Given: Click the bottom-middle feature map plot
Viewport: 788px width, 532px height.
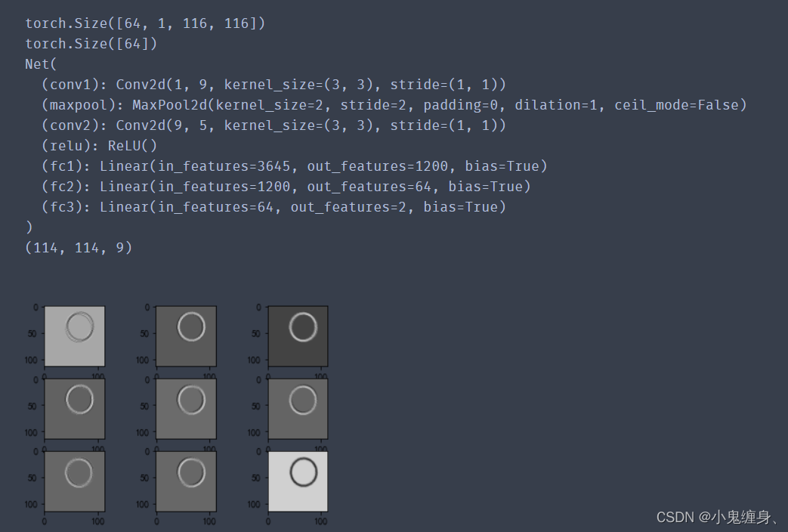Looking at the screenshot, I should tap(186, 481).
